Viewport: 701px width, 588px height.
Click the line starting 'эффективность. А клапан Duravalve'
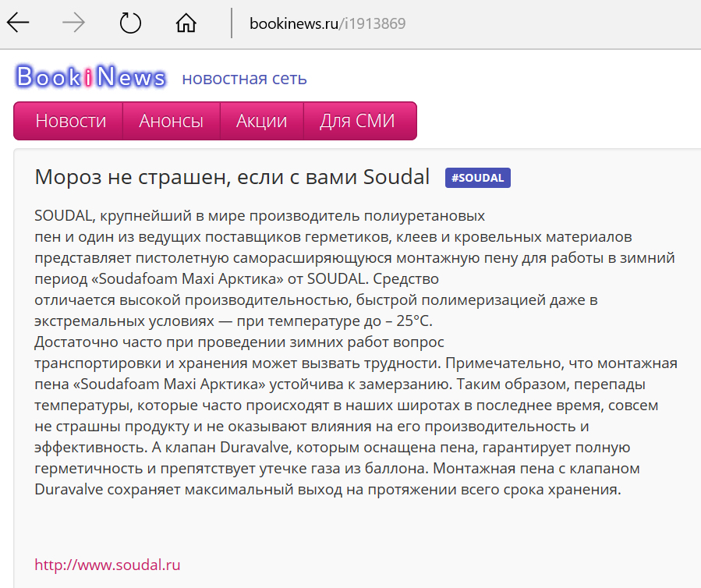(x=332, y=447)
